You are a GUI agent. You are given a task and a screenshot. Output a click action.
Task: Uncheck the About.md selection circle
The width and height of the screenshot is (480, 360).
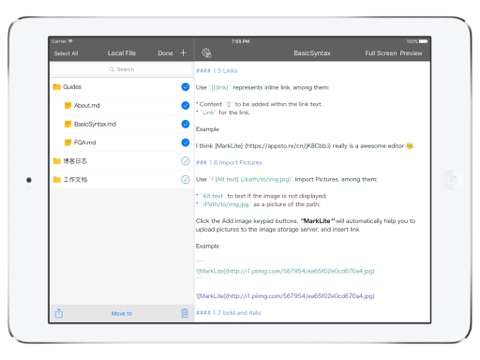coord(185,105)
